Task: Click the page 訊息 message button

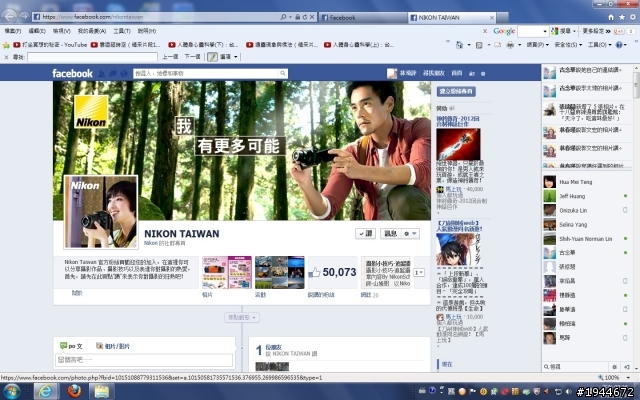Action: tap(391, 233)
